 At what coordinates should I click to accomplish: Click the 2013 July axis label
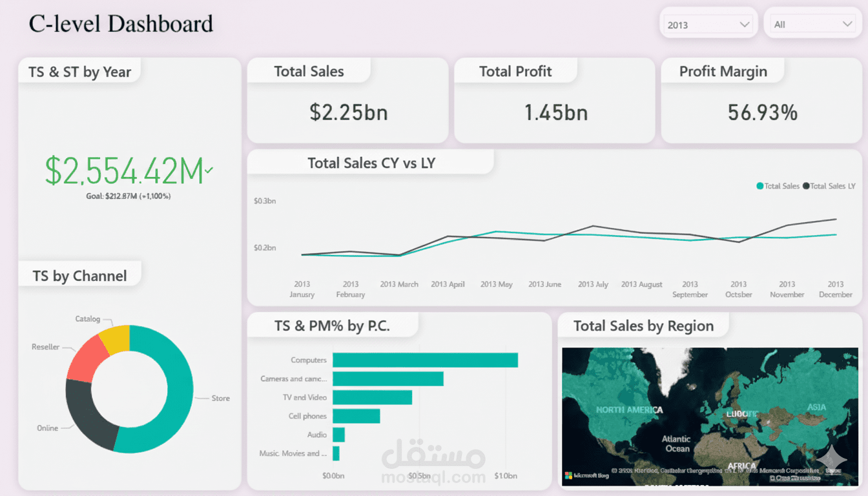[593, 284]
